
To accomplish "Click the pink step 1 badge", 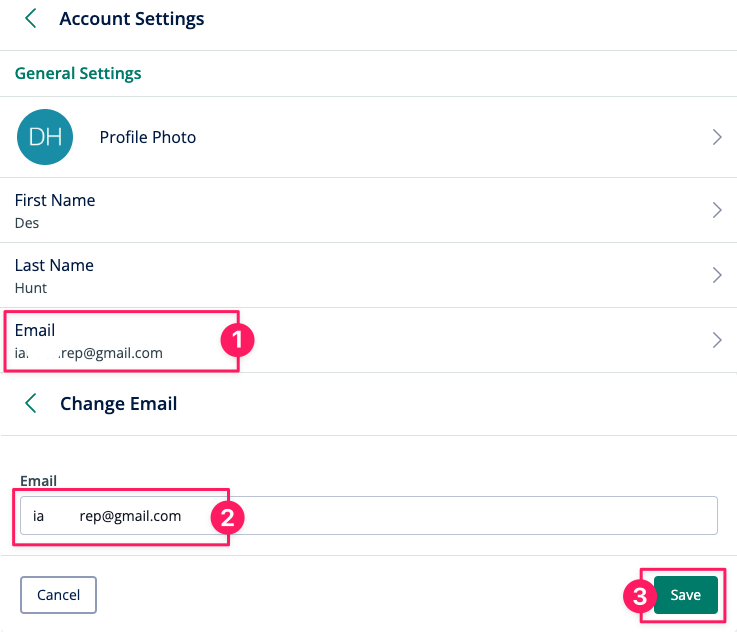I will 237,340.
